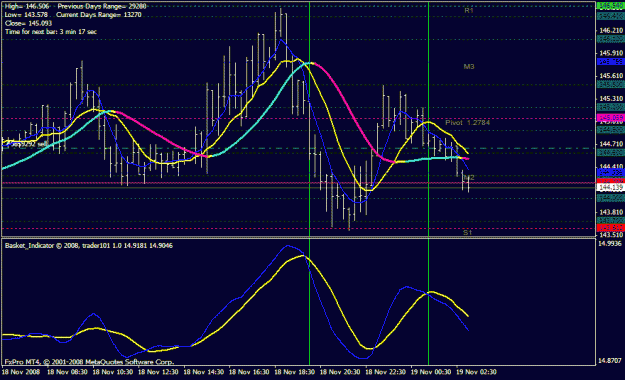This screenshot has height=380, width=625.
Task: Click the Basket_Indicator title label
Action: coord(88,246)
